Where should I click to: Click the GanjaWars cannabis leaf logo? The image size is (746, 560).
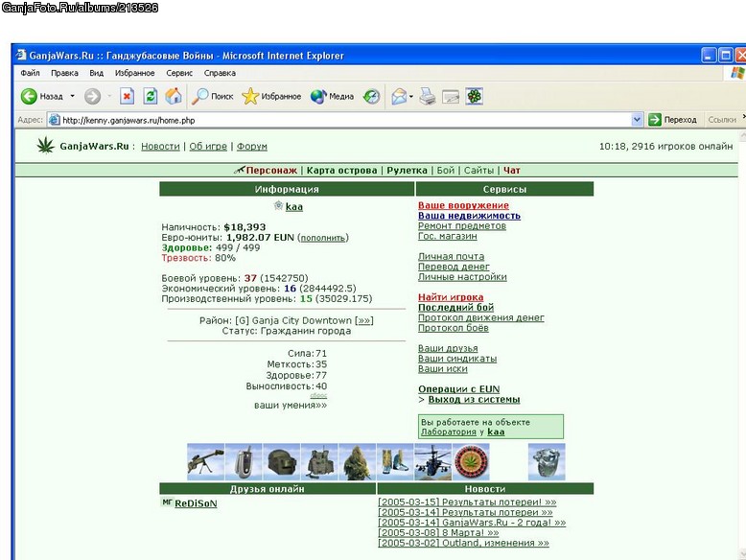pos(46,145)
